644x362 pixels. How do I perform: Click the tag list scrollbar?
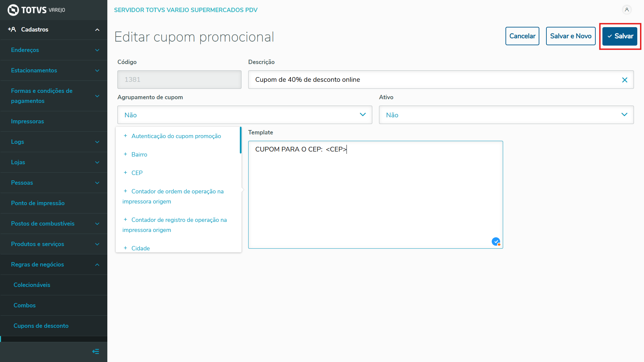point(240,140)
